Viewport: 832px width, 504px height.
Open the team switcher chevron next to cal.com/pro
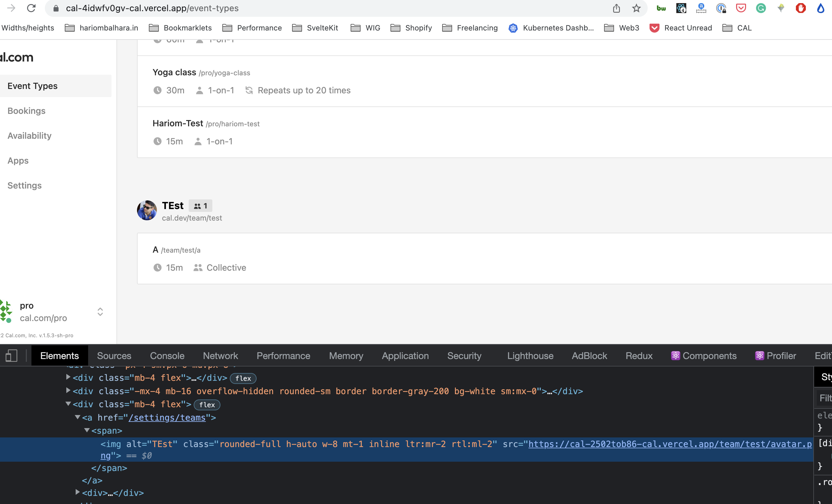100,312
